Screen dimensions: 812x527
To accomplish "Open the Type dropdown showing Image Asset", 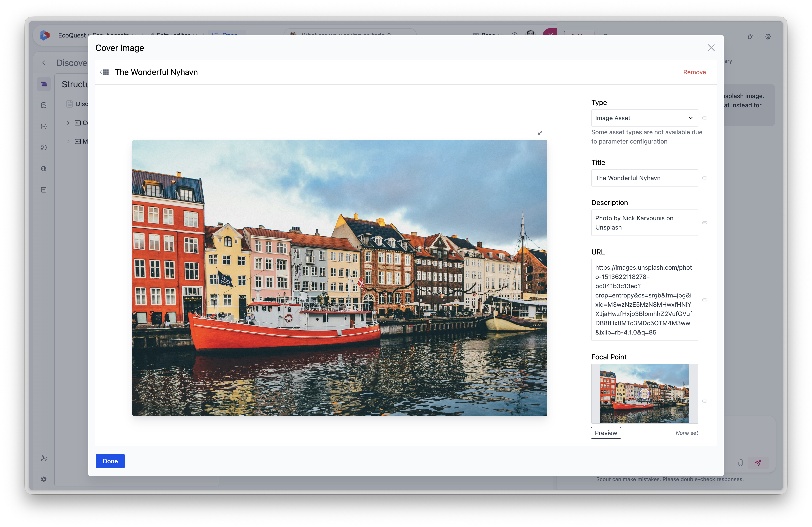I will click(x=644, y=118).
